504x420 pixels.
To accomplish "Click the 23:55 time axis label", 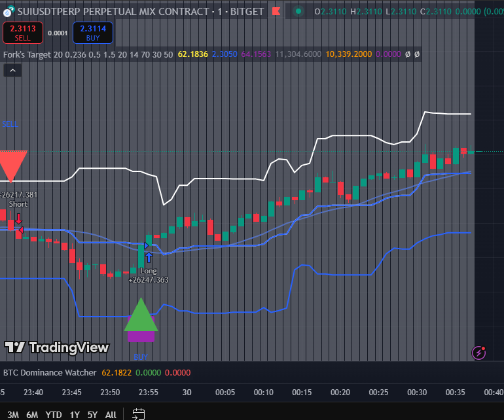I will point(148,393).
